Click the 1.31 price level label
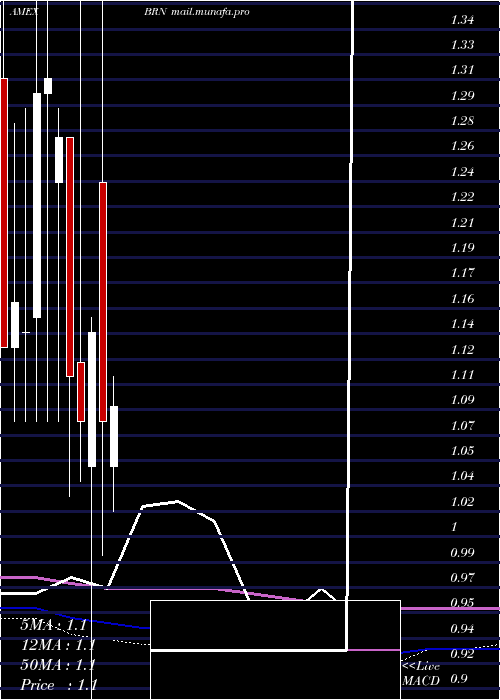Viewport: 500px width, 700px height. click(462, 70)
